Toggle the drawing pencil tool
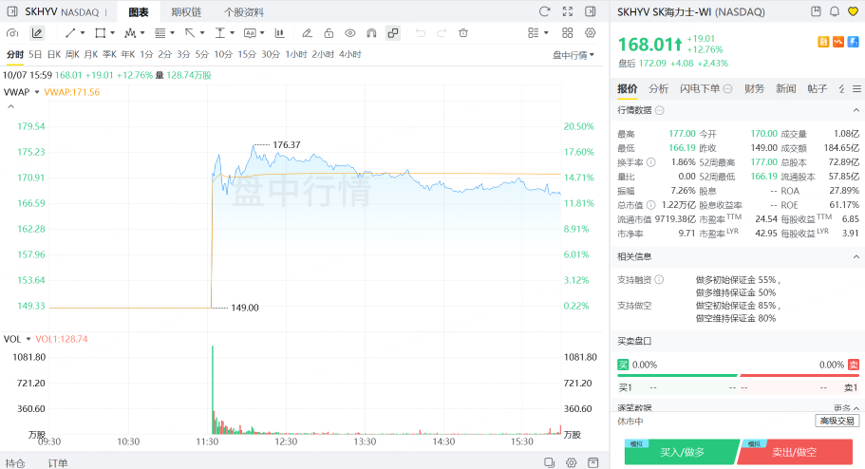This screenshot has height=469, width=865. click(x=37, y=33)
